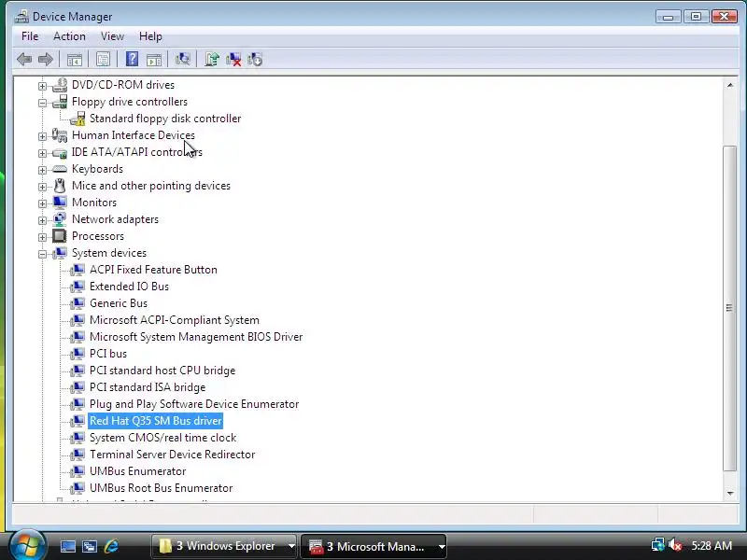Click the Mice category mouse icon
Screen dimensions: 747x560
(60, 185)
